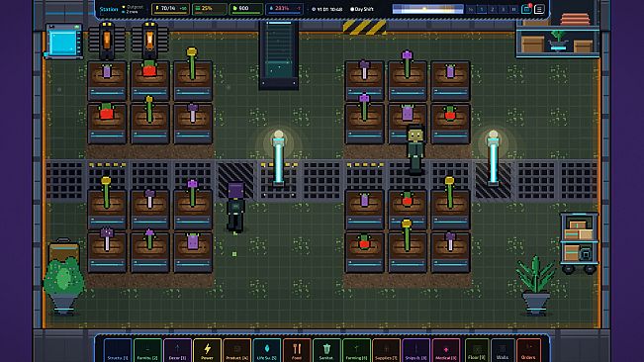Open the Furniture build category
This screenshot has height=362, width=644.
coord(147,350)
